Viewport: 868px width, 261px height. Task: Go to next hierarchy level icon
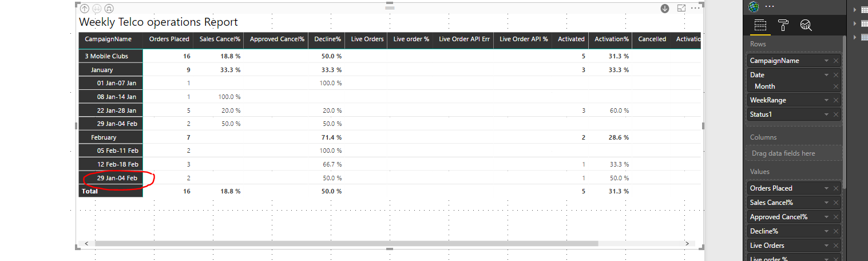click(97, 9)
